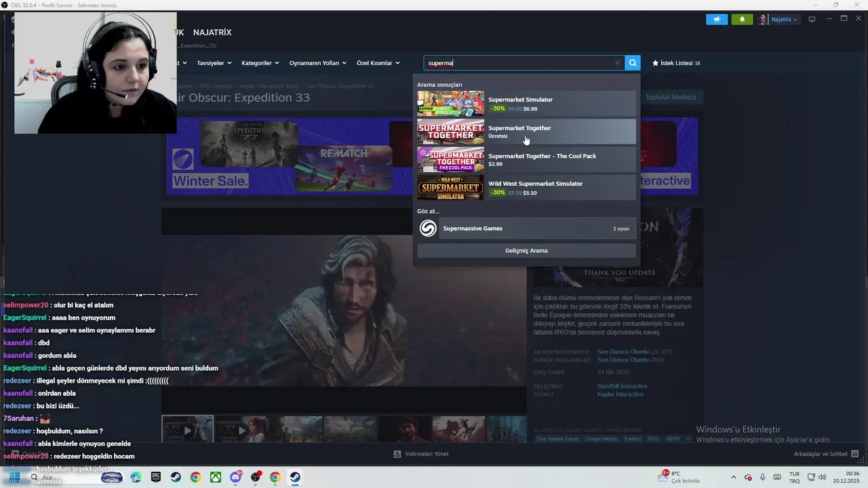This screenshot has width=868, height=488.
Task: Open Epic Games Launcher from taskbar
Action: [x=156, y=477]
